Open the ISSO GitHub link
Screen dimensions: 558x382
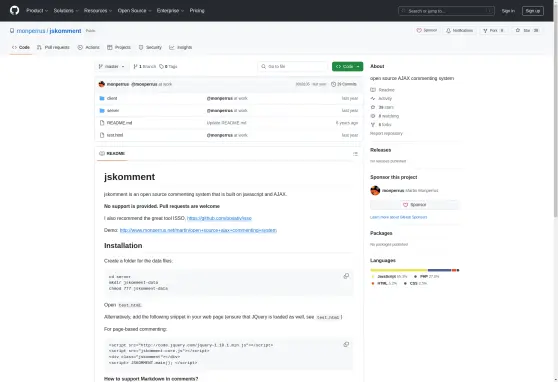219,218
